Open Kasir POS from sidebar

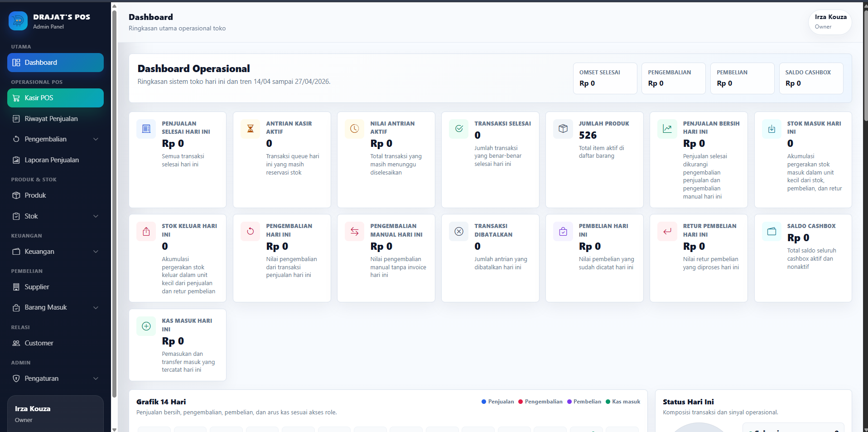tap(55, 98)
